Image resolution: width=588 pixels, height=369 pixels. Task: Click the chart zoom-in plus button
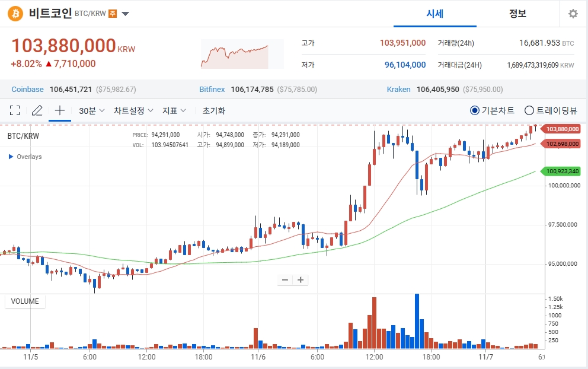(300, 279)
